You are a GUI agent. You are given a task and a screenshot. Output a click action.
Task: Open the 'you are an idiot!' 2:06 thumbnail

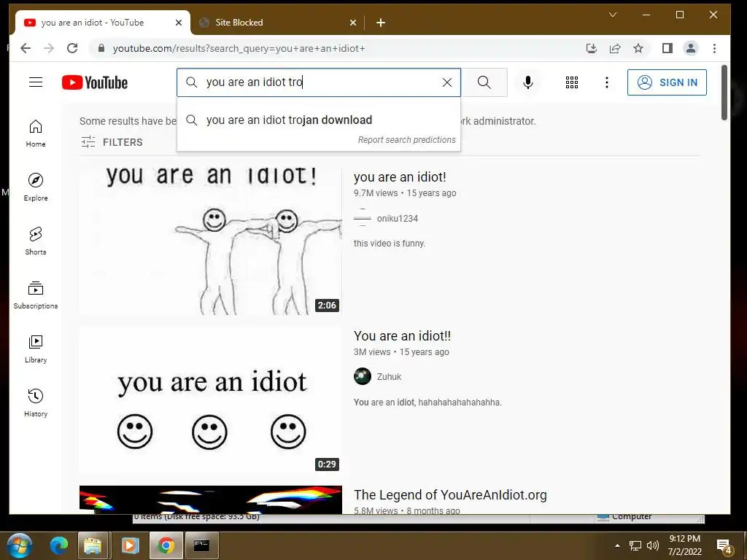tap(211, 241)
